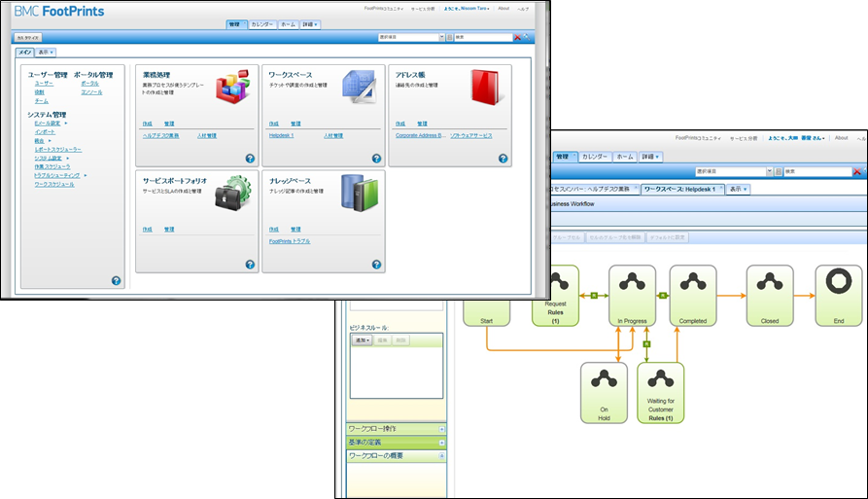Open the Helpdesk 1 workspace link
The width and height of the screenshot is (868, 499).
pyautogui.click(x=281, y=135)
